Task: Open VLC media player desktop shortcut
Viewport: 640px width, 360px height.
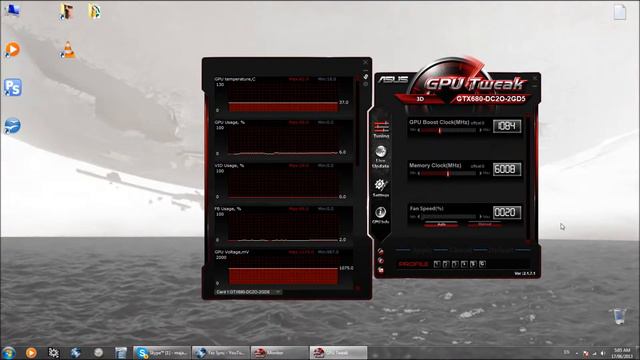Action: [x=68, y=50]
